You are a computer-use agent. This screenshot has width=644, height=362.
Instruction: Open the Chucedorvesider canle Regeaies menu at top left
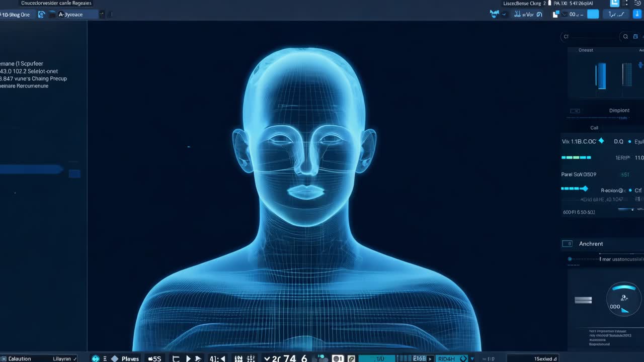point(55,3)
